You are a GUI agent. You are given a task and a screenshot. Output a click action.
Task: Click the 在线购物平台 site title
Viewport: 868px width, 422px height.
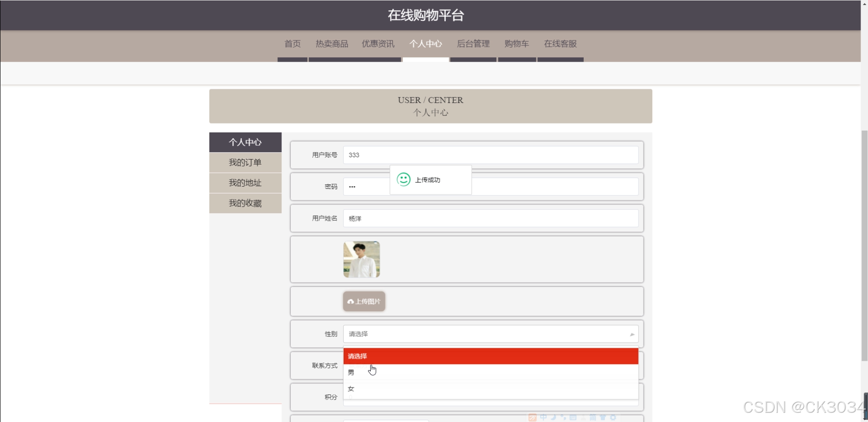pos(425,15)
